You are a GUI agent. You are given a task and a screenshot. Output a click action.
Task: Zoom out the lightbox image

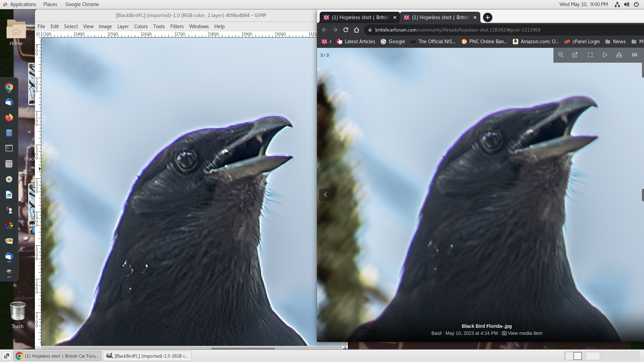pyautogui.click(x=560, y=55)
